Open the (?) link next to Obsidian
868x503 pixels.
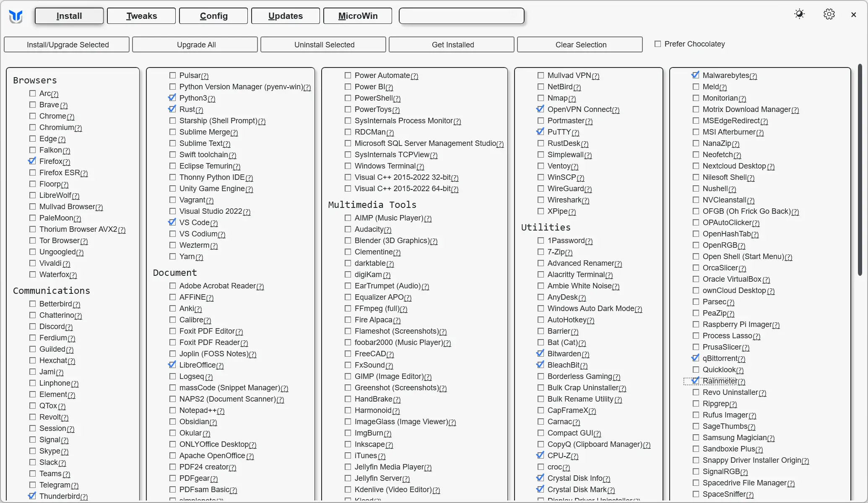(213, 422)
